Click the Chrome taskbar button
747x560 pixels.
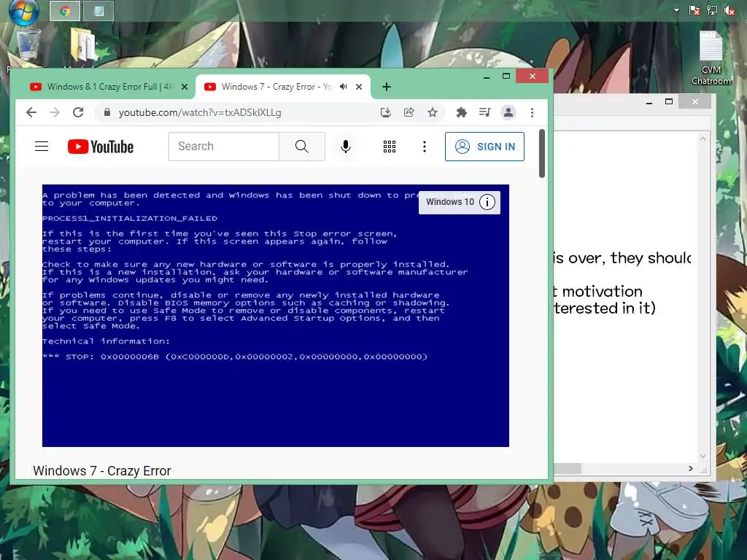65,11
